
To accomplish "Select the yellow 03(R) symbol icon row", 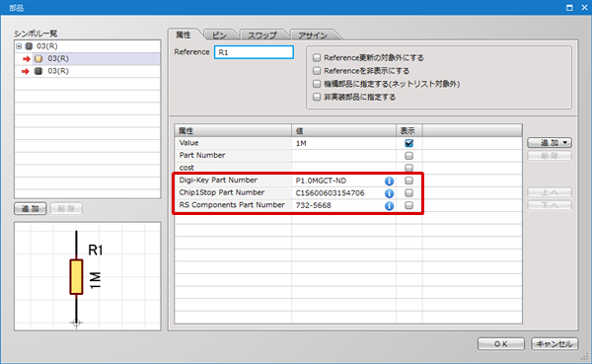I will [87, 59].
